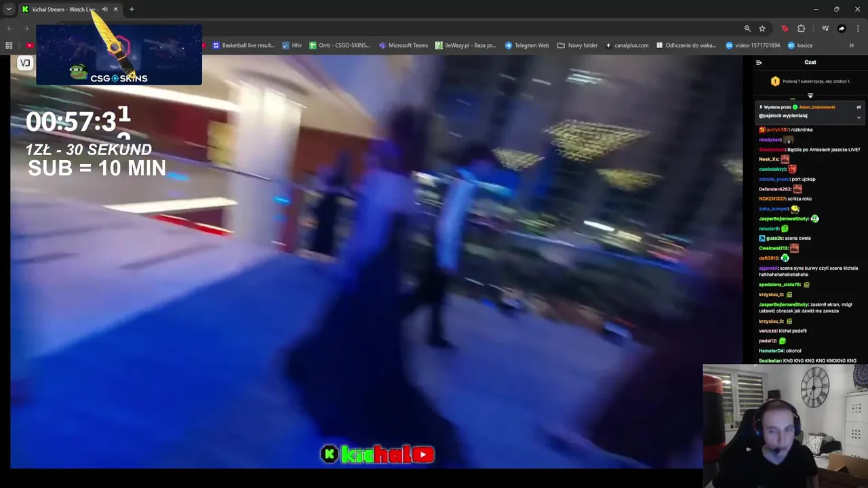This screenshot has width=868, height=488.
Task: Open Nesk_Xx's chat username
Action: 768,159
